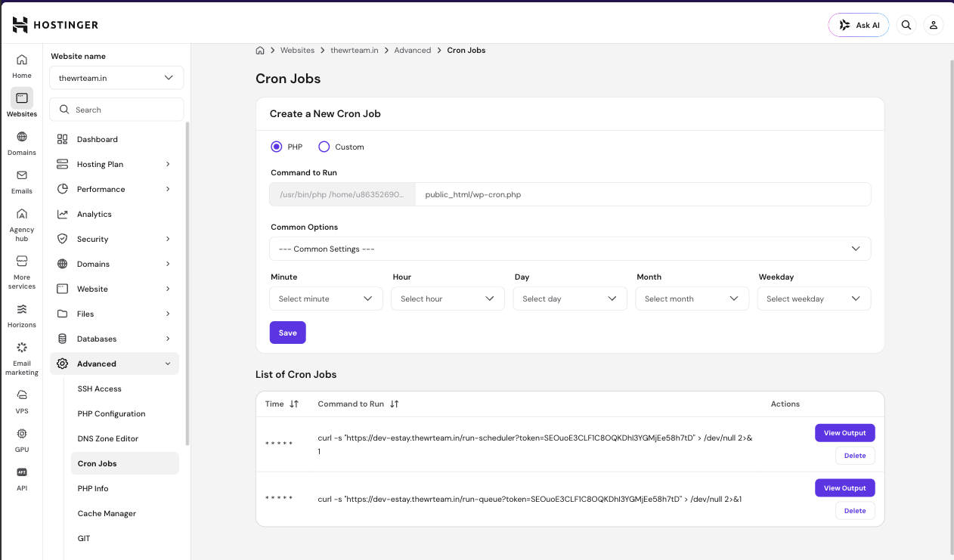Select the Custom radio button
Screen dimensions: 954x560
(x=324, y=147)
